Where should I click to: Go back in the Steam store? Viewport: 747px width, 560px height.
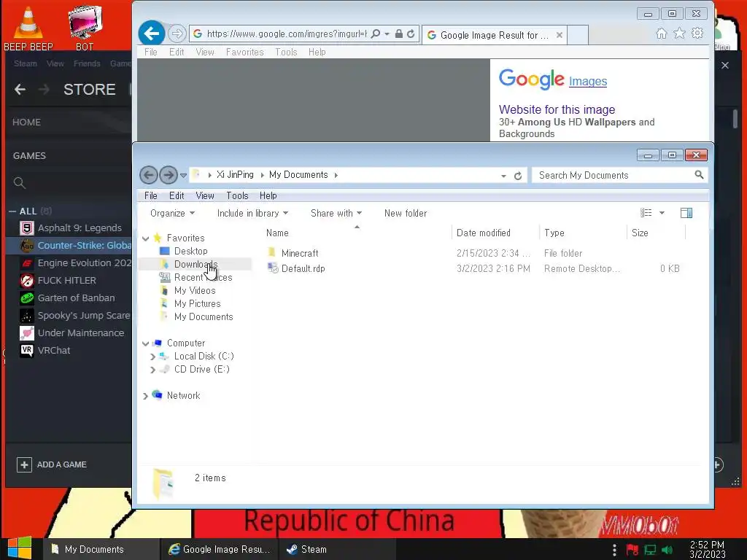click(20, 89)
